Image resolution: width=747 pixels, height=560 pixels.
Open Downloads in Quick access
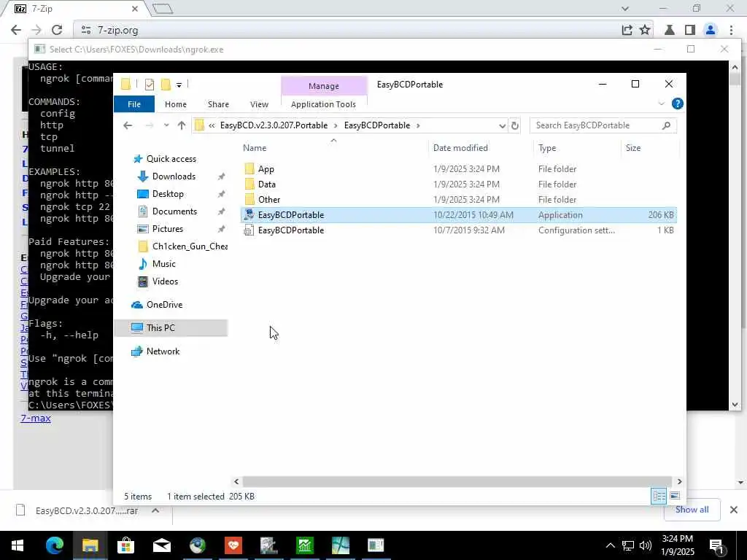pyautogui.click(x=174, y=176)
